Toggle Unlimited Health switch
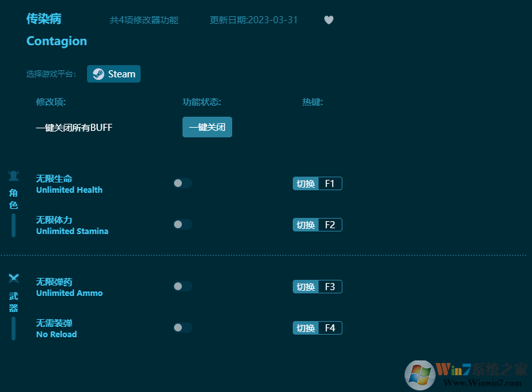Image resolution: width=532 pixels, height=392 pixels. [x=182, y=183]
